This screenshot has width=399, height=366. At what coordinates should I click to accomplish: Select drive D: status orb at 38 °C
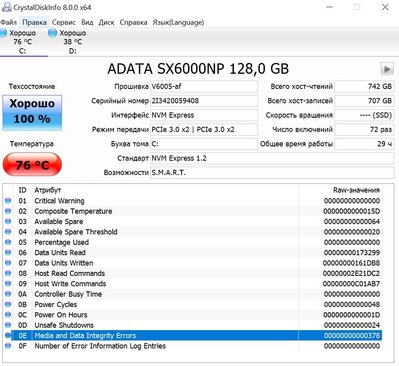53,33
